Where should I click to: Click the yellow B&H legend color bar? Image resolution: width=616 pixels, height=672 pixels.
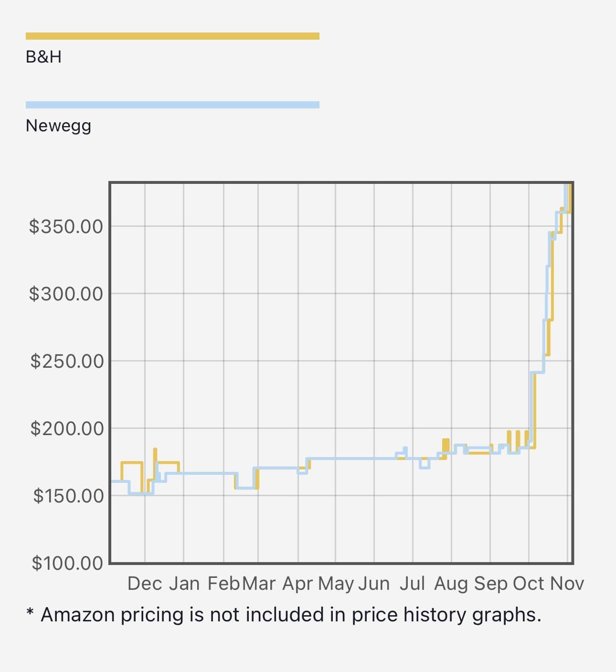pyautogui.click(x=172, y=36)
